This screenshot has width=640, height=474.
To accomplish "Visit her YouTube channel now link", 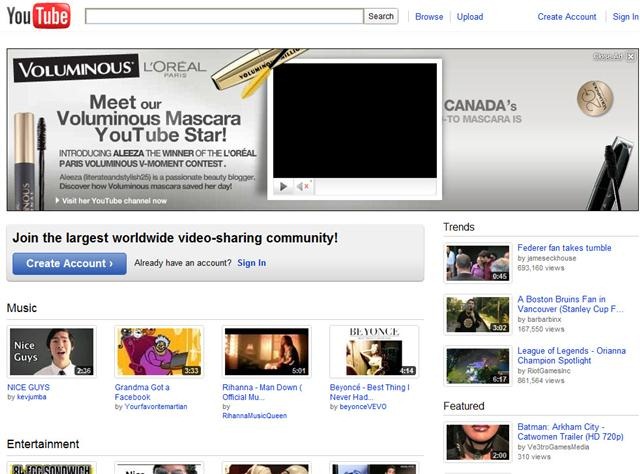I will [113, 201].
